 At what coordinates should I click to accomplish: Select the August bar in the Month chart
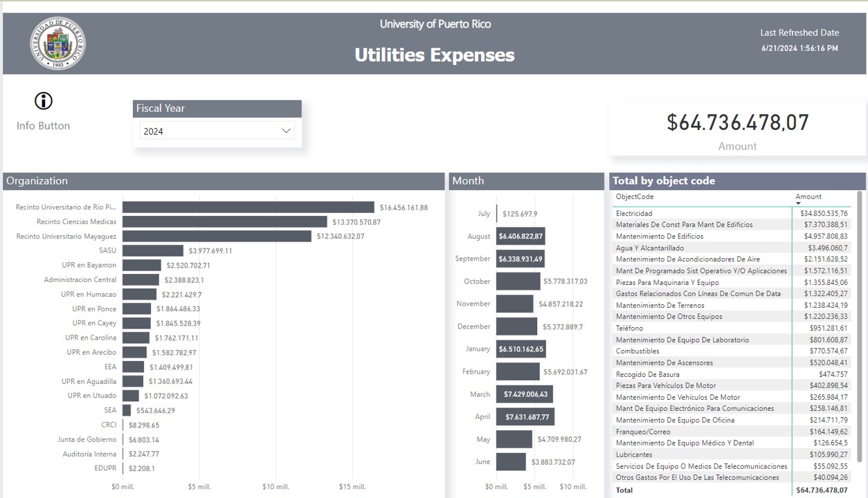[x=521, y=237]
